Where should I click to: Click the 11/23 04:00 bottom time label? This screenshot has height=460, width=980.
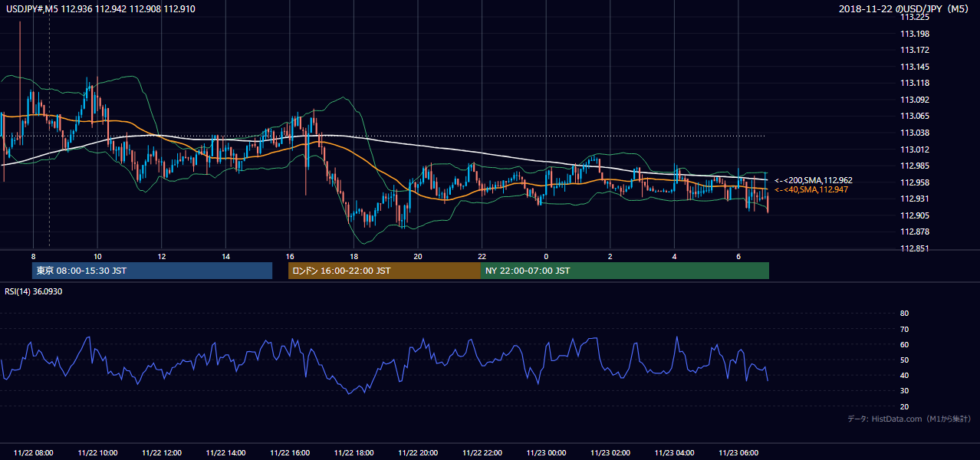coord(674,453)
